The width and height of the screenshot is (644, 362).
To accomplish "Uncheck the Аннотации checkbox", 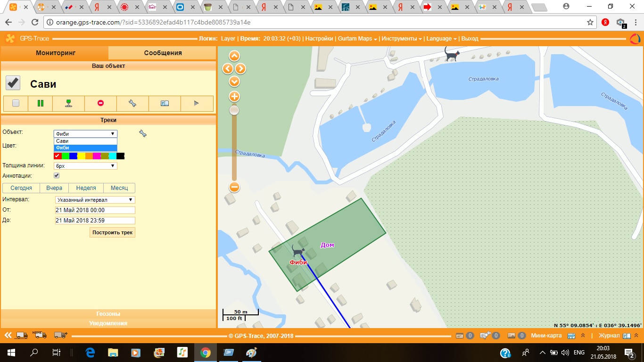I will [57, 176].
